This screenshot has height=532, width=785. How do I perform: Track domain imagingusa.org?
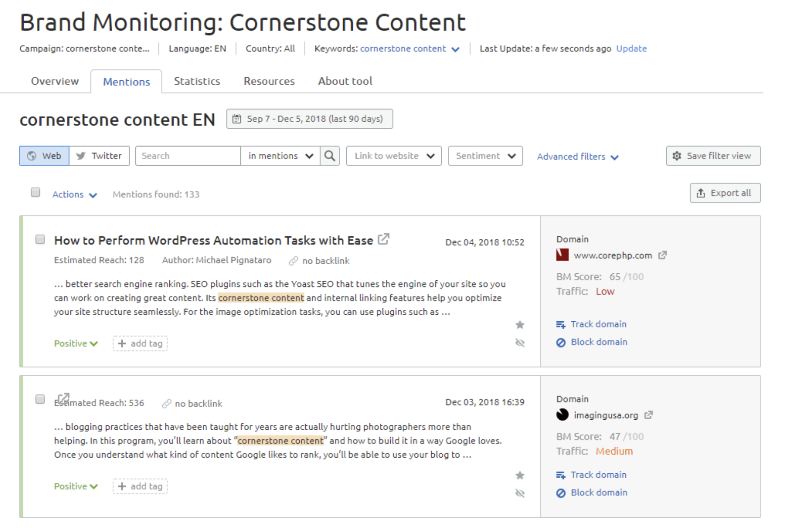[591, 475]
